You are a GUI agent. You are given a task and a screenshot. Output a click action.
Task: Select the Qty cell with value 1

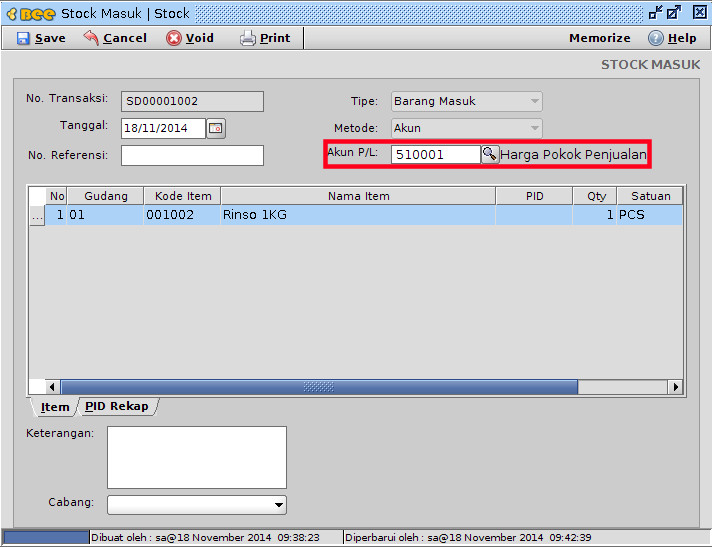[595, 215]
